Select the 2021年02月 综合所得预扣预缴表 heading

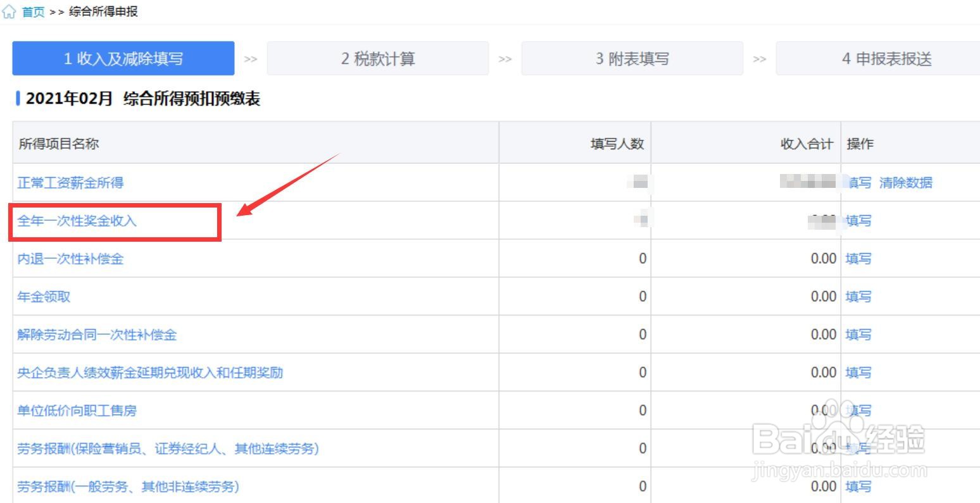[x=143, y=99]
